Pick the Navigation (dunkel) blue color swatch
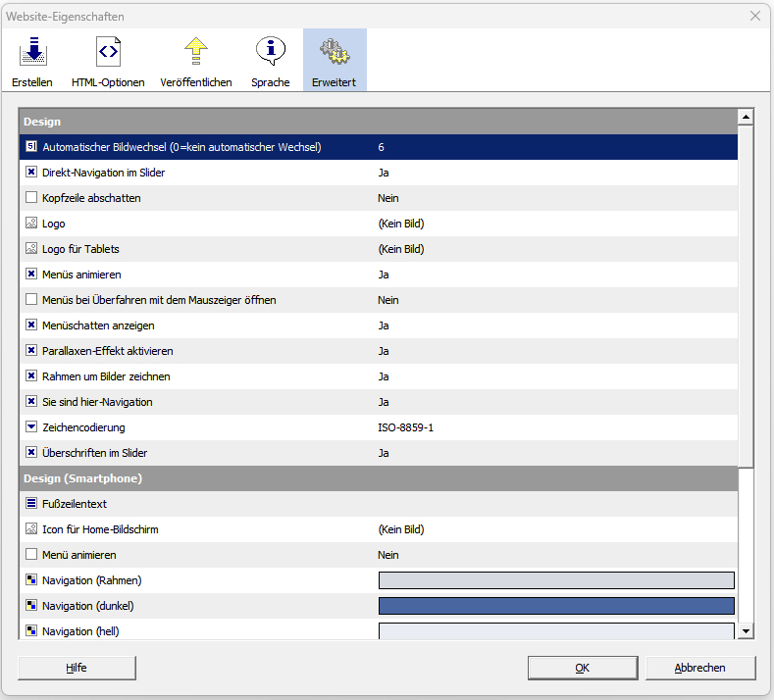The image size is (774, 700). [556, 606]
